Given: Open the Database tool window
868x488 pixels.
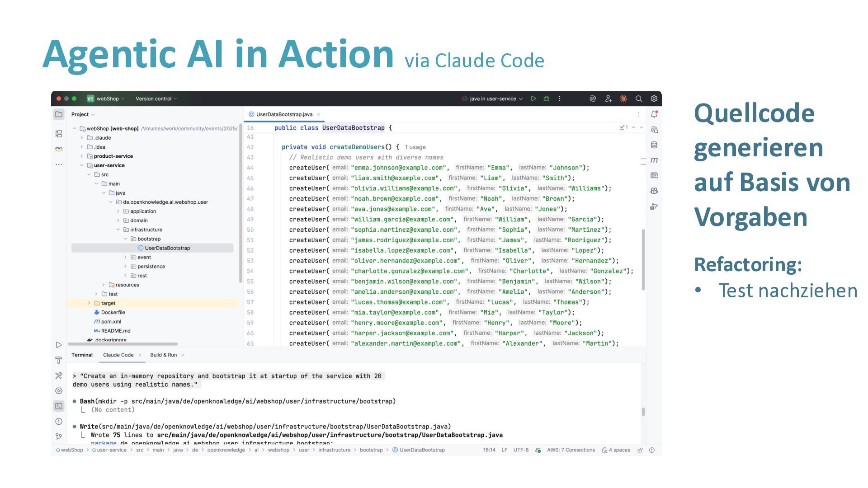Looking at the screenshot, I should 654,145.
